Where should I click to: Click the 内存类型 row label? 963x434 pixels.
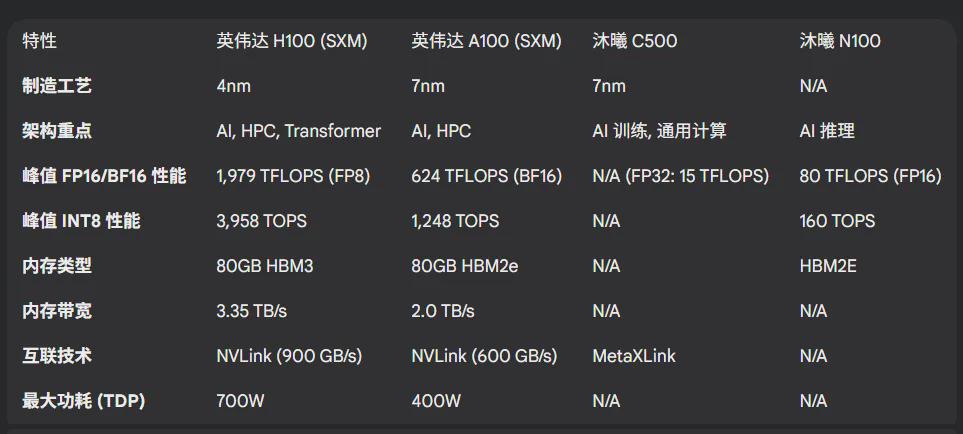click(x=57, y=266)
